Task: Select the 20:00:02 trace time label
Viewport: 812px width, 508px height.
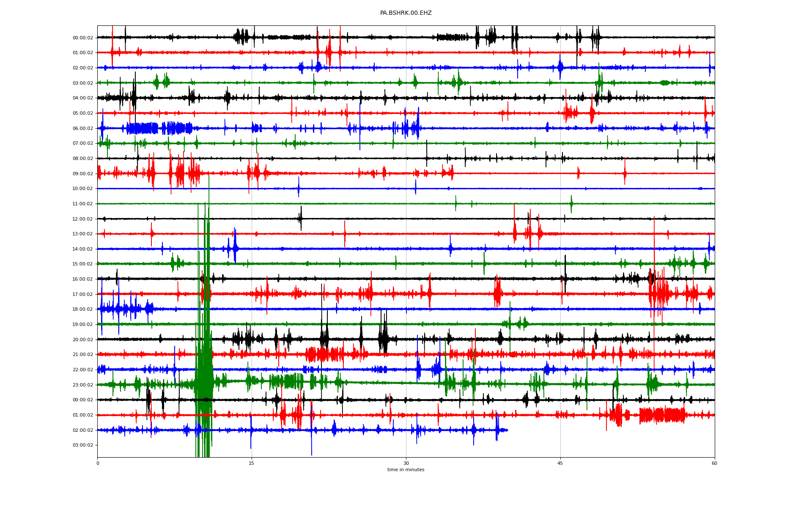Action: pos(83,340)
